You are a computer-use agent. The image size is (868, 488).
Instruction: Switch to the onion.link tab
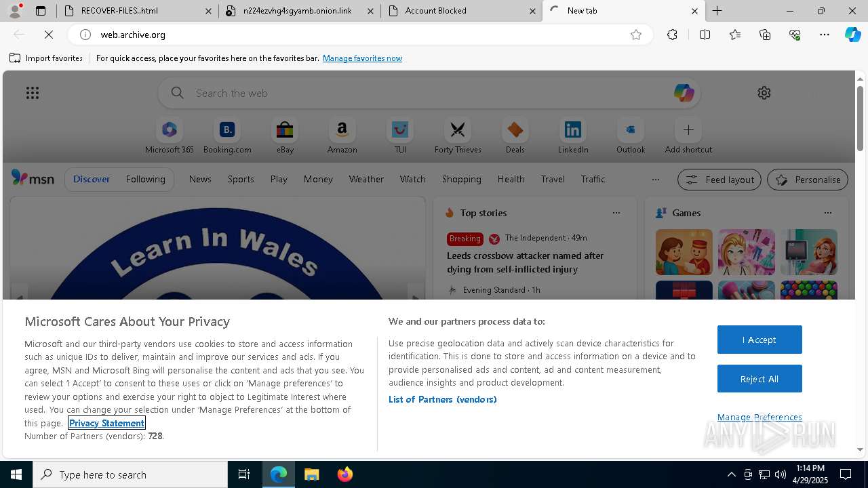click(x=300, y=11)
